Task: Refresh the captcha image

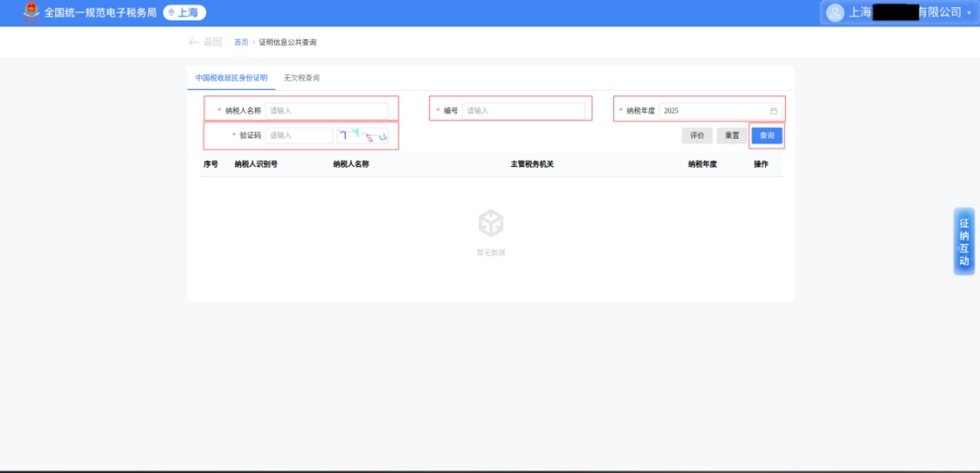Action: 363,135
